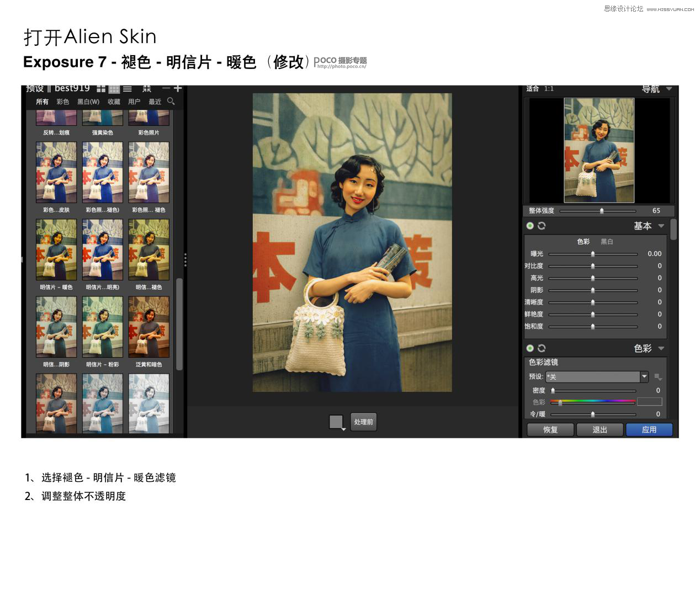Click the minus icon in the presets header
This screenshot has height=595, width=700.
166,88
